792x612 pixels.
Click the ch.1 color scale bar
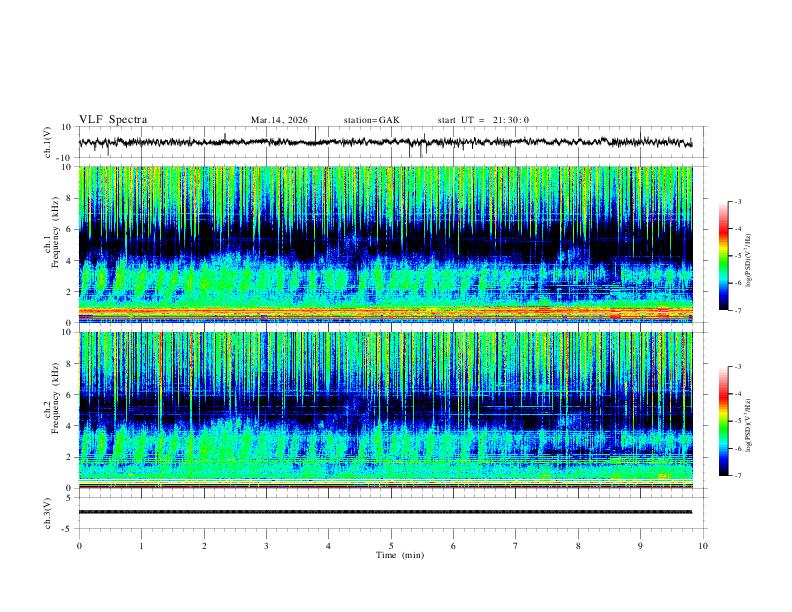point(724,256)
